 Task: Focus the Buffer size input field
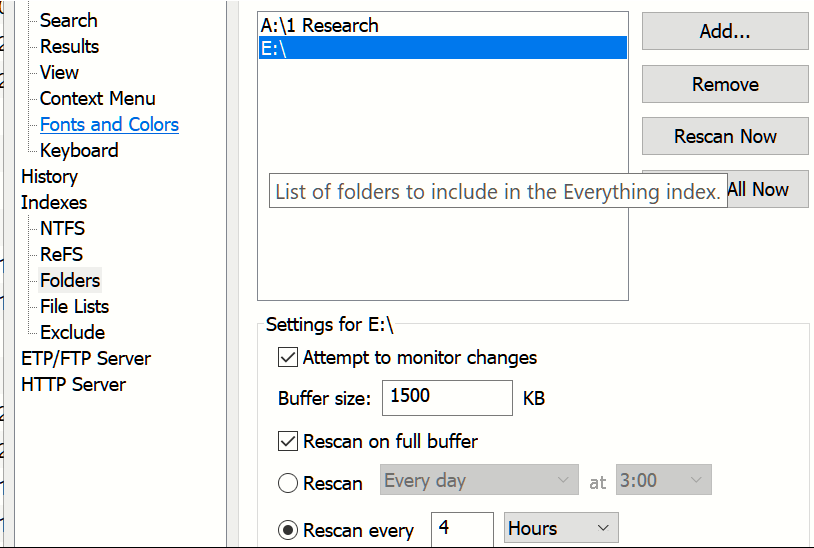[x=447, y=398]
